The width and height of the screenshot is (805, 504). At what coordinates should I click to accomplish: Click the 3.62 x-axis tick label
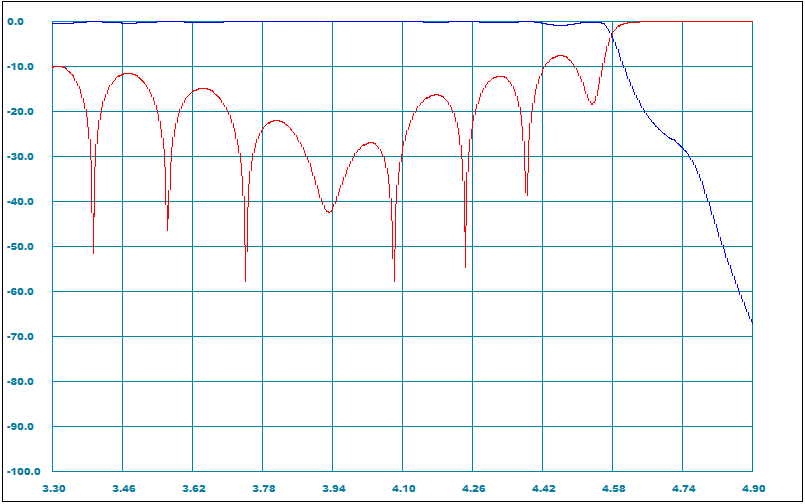tap(193, 487)
